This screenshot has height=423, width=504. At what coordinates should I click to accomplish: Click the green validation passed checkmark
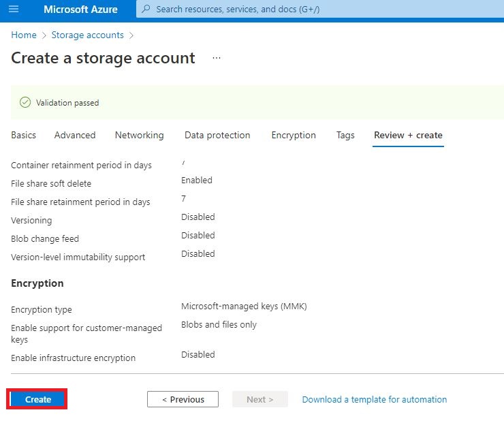point(25,103)
